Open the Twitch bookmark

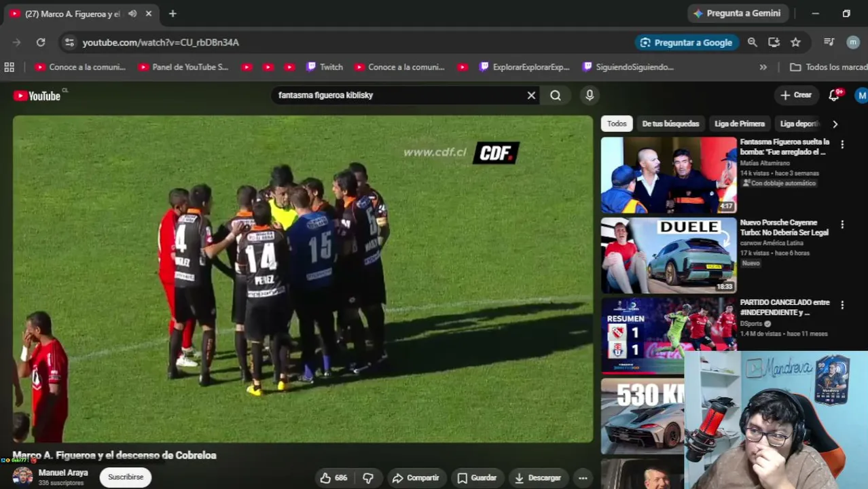(325, 67)
